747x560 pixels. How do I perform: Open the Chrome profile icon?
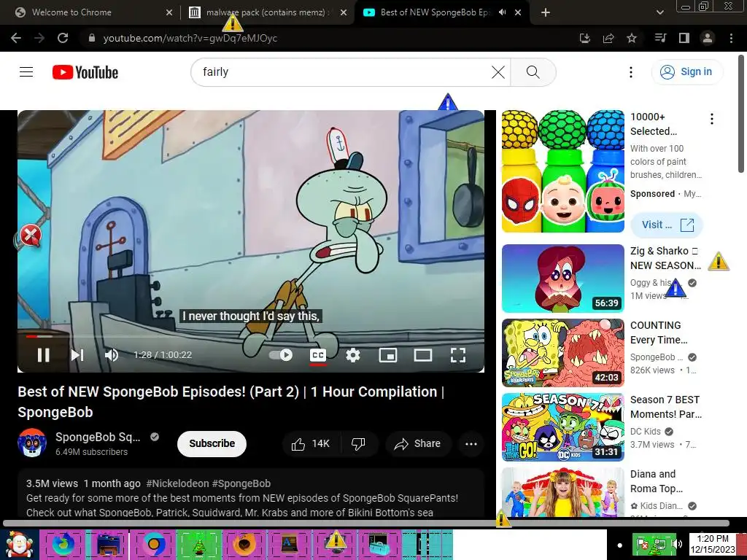(x=708, y=38)
